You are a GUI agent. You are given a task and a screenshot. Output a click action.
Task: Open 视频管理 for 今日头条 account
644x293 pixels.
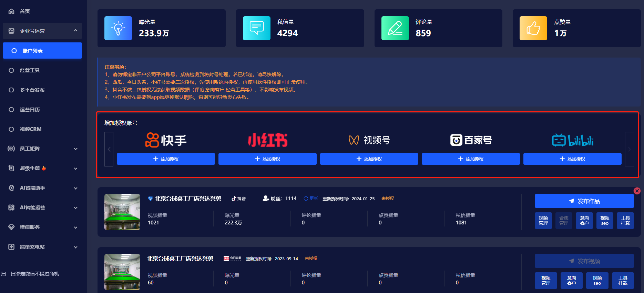click(546, 281)
